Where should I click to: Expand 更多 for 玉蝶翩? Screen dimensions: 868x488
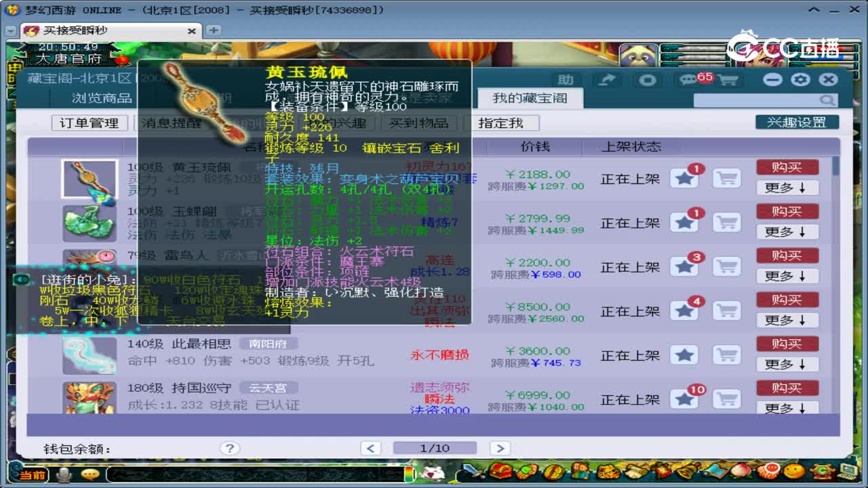tap(787, 232)
